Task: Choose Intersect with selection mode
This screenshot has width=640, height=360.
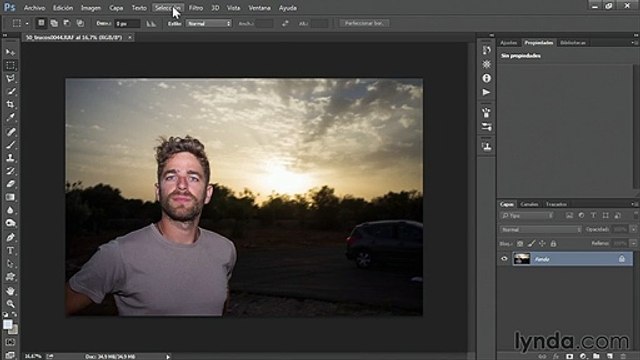Action: coord(80,23)
